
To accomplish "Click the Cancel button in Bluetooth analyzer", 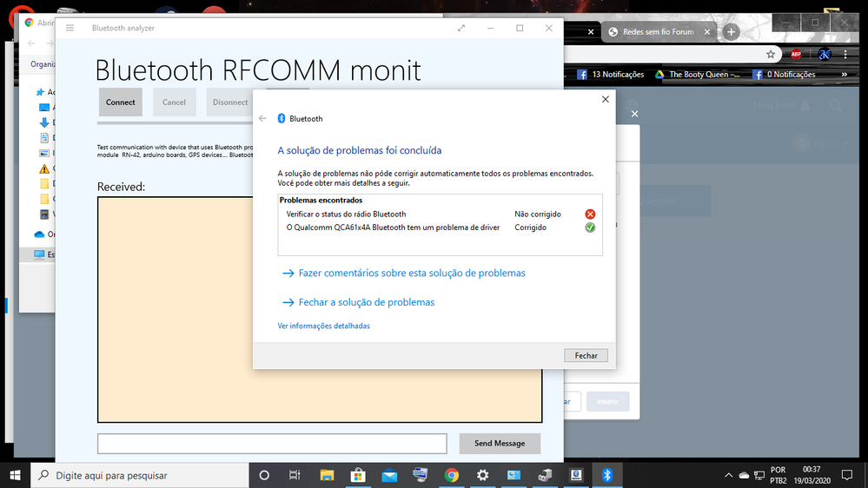I will (x=174, y=102).
